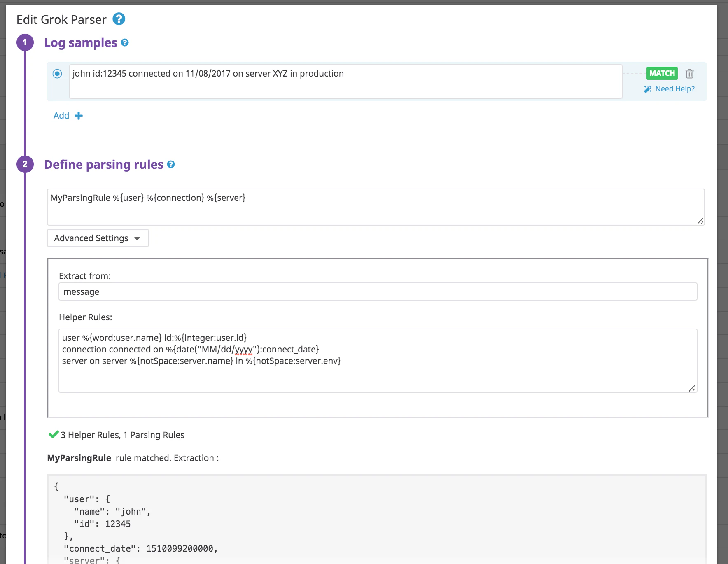
Task: Click the Extract from message field
Action: [378, 291]
